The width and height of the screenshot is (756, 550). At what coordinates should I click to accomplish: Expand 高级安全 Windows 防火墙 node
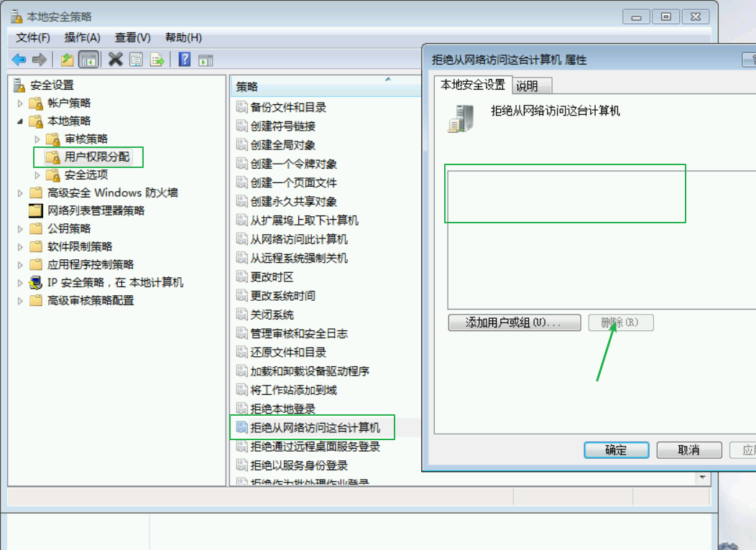(x=20, y=194)
